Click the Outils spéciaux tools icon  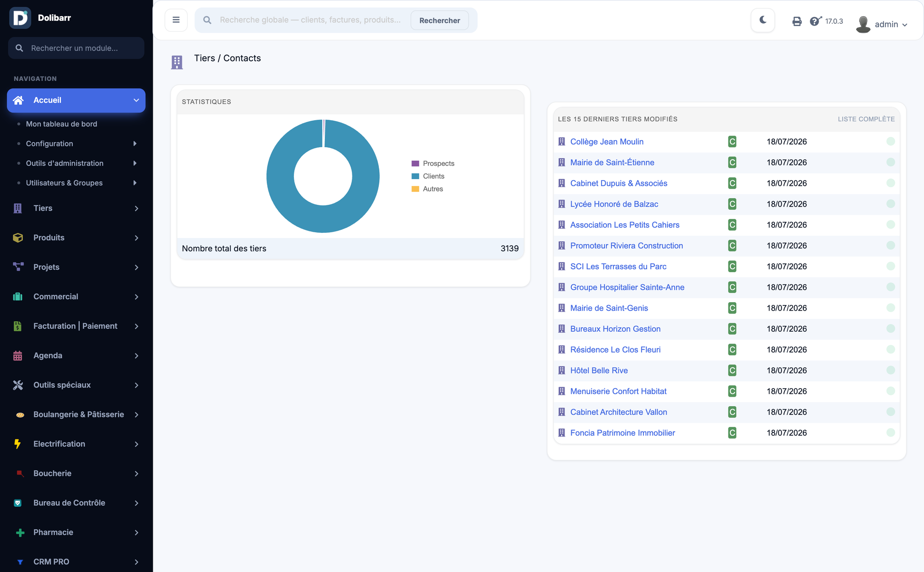pos(18,385)
